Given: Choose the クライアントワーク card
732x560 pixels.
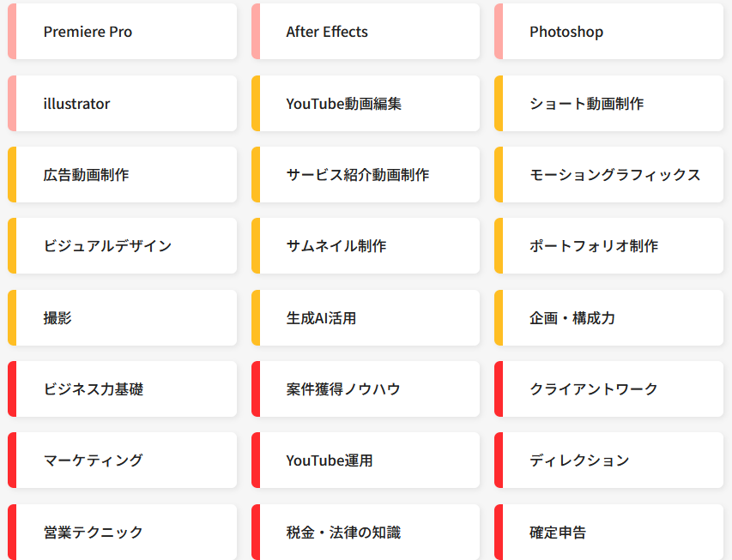Looking at the screenshot, I should [x=608, y=388].
